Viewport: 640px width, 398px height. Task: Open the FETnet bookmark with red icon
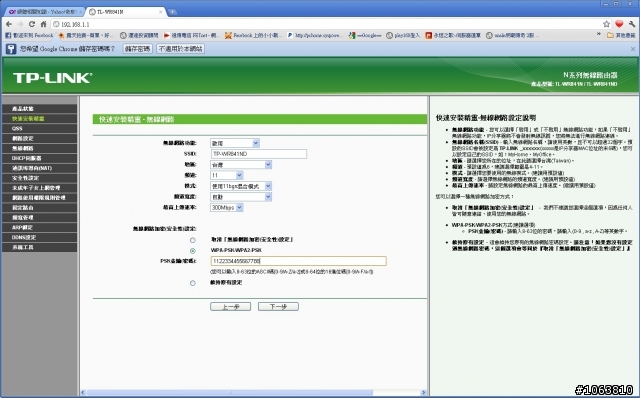[191, 36]
